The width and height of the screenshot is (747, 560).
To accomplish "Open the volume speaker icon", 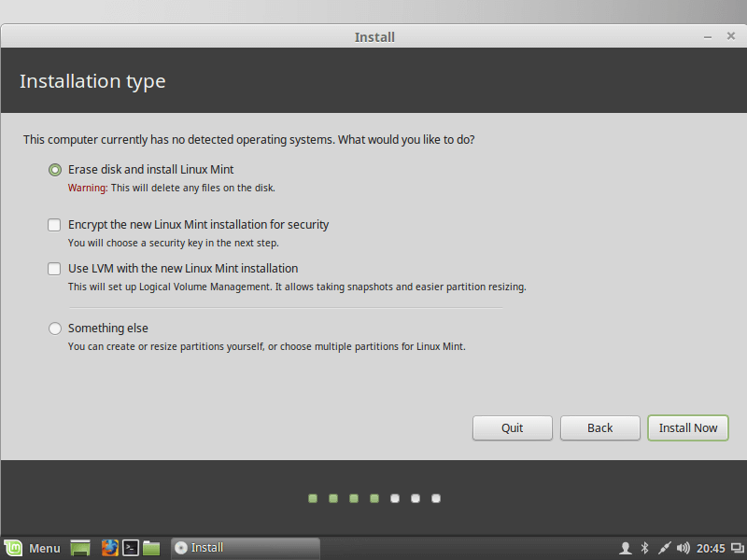I will point(683,548).
